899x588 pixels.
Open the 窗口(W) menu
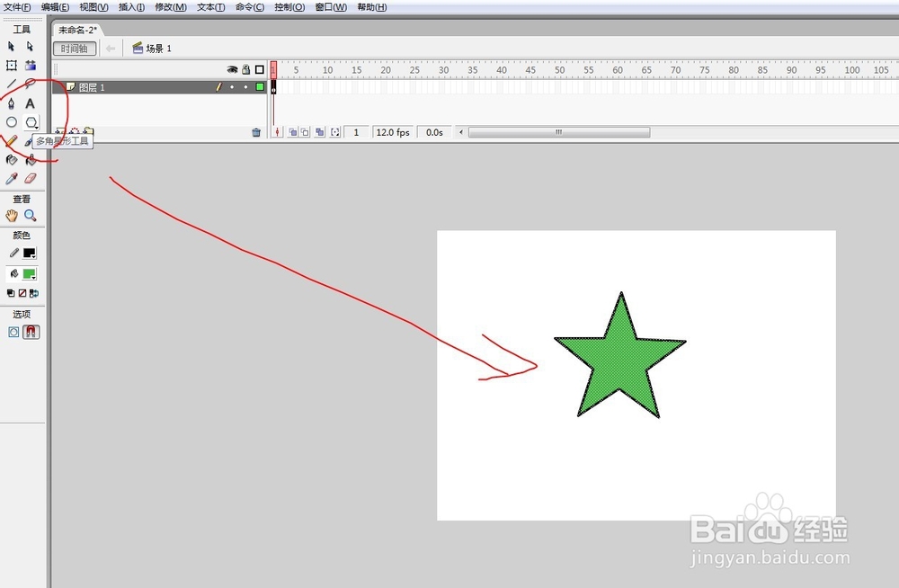tap(331, 7)
